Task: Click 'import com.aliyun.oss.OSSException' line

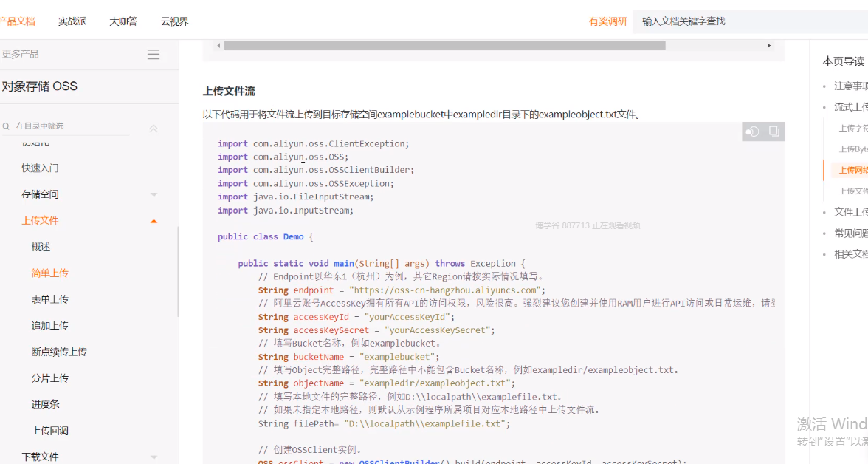Action: [306, 183]
